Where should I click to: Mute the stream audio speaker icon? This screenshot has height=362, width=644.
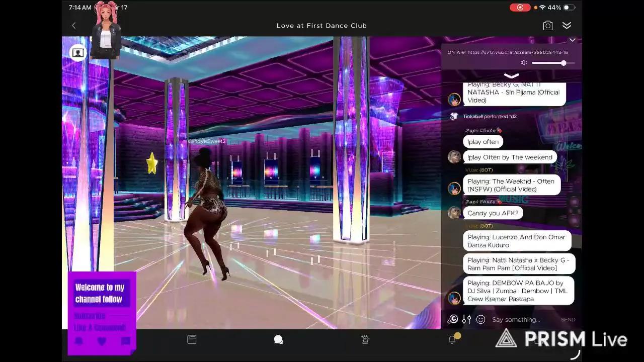point(524,63)
